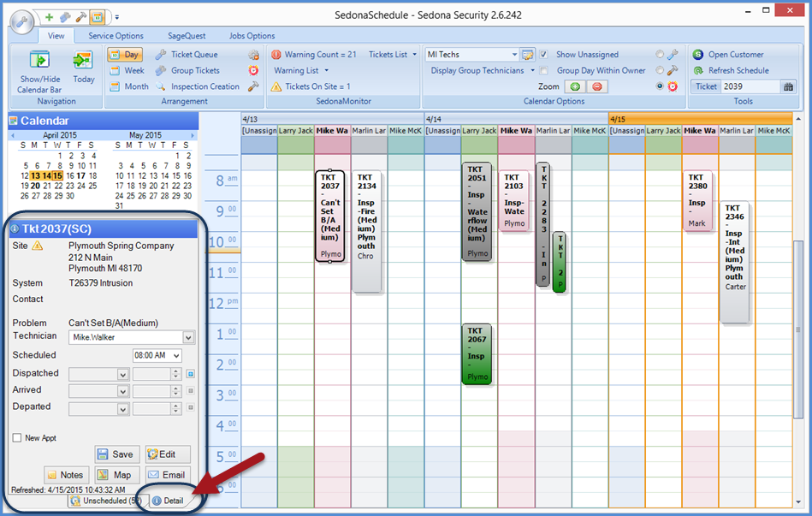Open Inspection Creation
Viewport: 812px width, 516px height.
pos(198,86)
